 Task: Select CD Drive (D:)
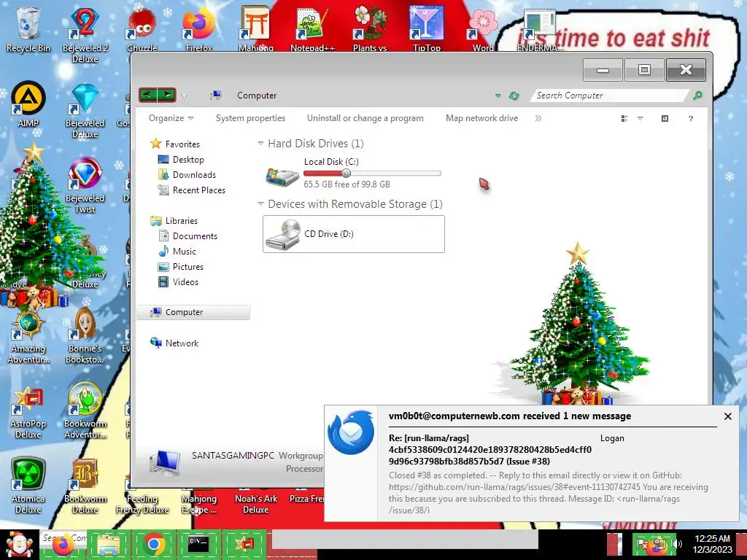[354, 234]
